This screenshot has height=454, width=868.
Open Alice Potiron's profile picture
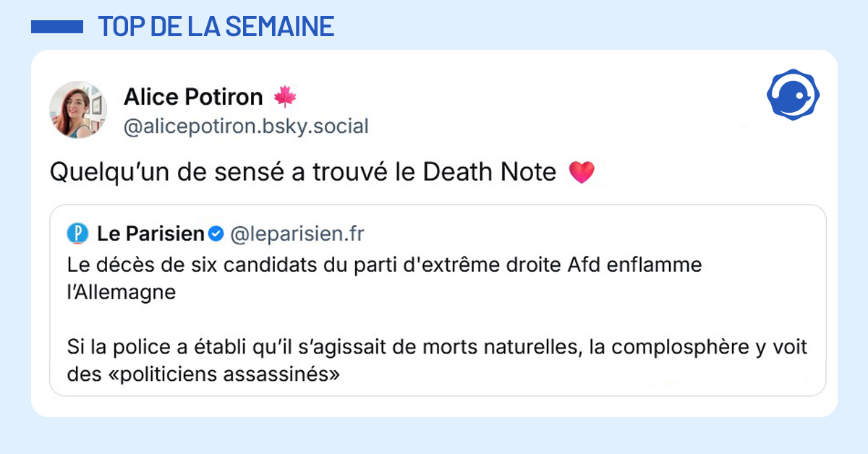pyautogui.click(x=78, y=110)
